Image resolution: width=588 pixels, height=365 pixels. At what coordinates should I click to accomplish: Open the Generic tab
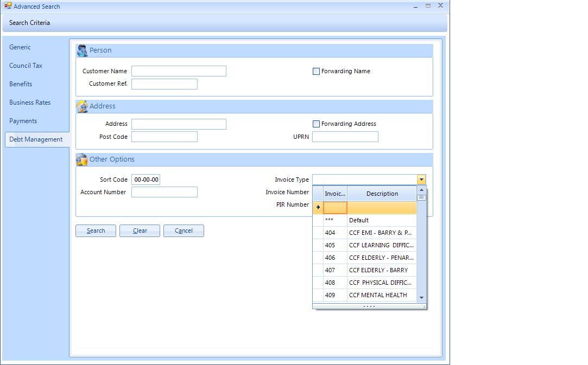[20, 47]
